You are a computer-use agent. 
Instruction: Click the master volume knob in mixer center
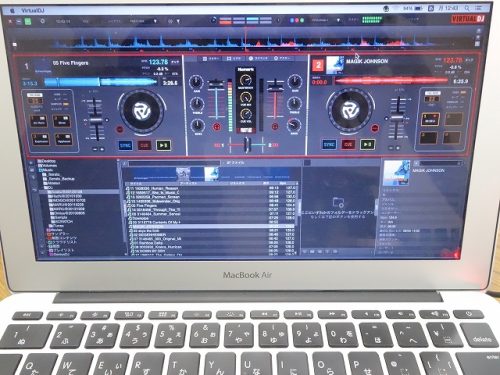click(x=246, y=80)
